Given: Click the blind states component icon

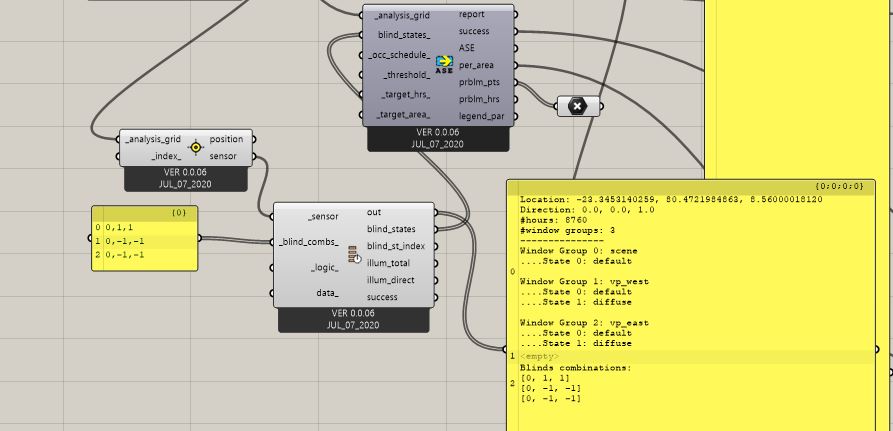Looking at the screenshot, I should click(354, 255).
